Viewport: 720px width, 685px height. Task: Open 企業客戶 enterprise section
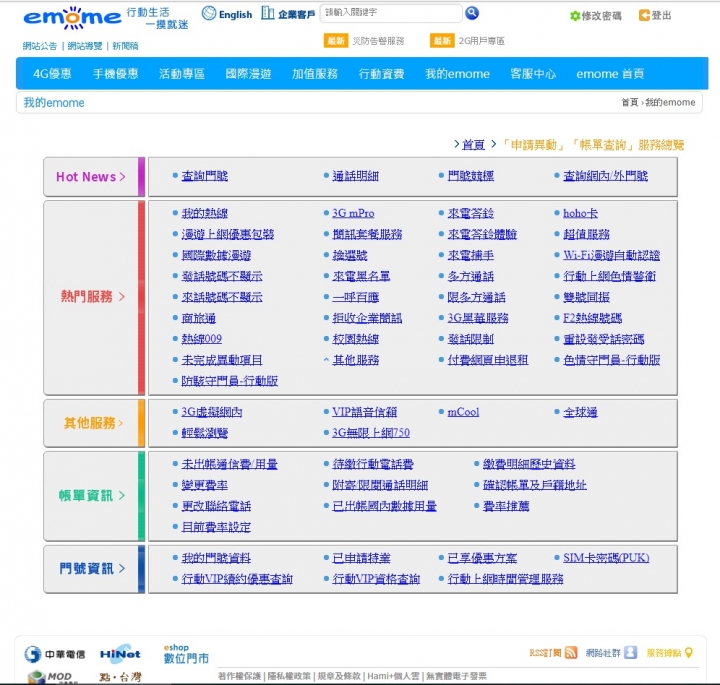288,14
